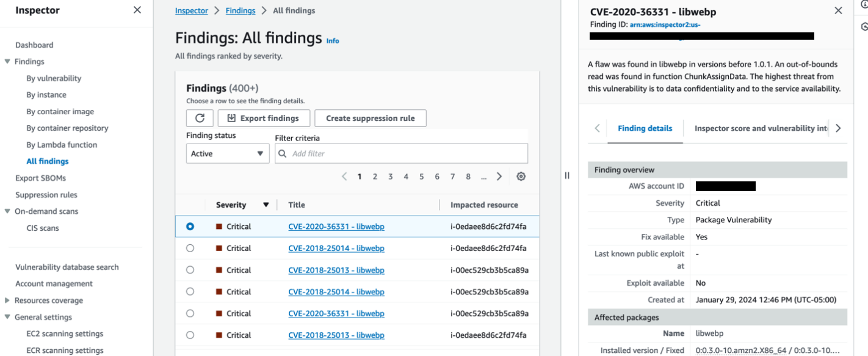Image resolution: width=868 pixels, height=356 pixels.
Task: Open the CVE-2018-25014 libwebp finding link
Action: pos(336,248)
